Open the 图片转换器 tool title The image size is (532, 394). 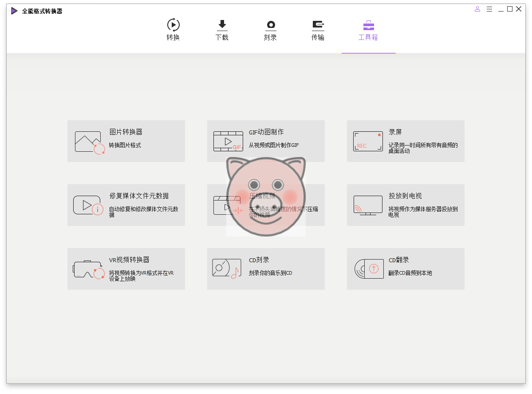(x=126, y=132)
